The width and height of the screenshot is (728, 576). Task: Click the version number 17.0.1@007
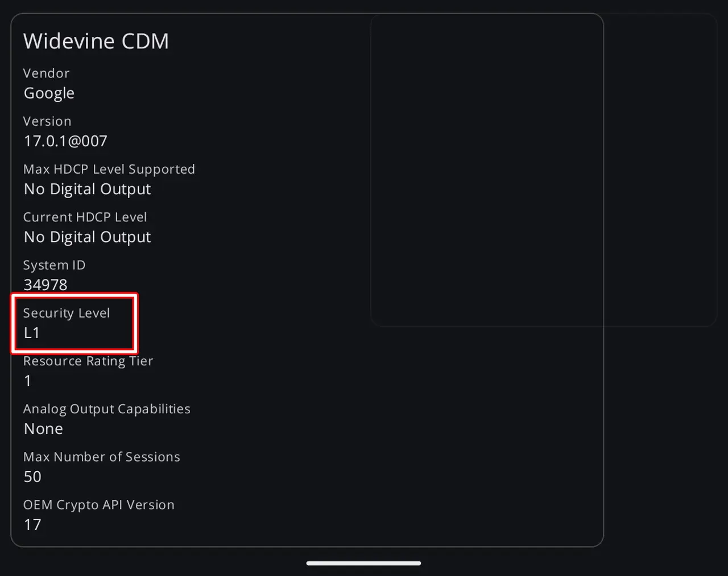click(x=65, y=141)
